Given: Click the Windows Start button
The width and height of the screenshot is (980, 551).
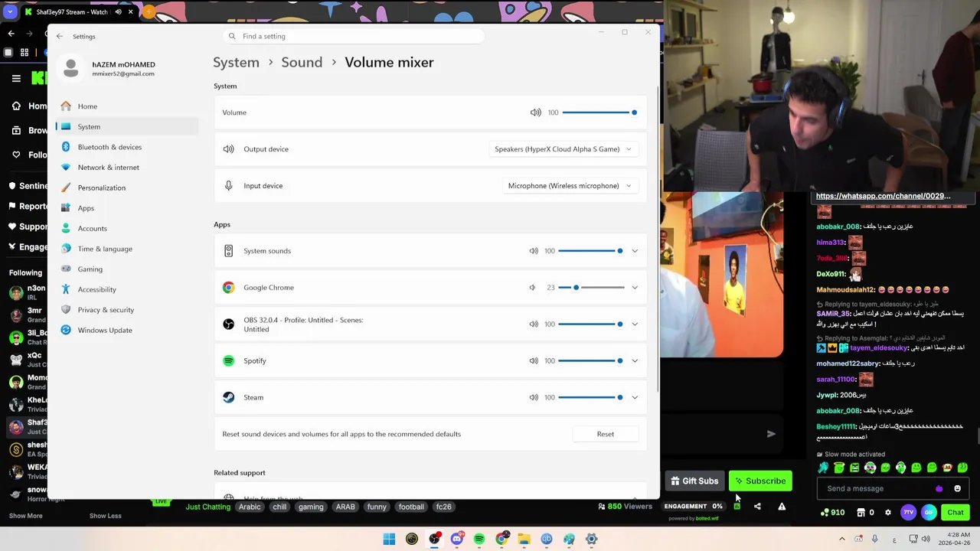Looking at the screenshot, I should [389, 539].
